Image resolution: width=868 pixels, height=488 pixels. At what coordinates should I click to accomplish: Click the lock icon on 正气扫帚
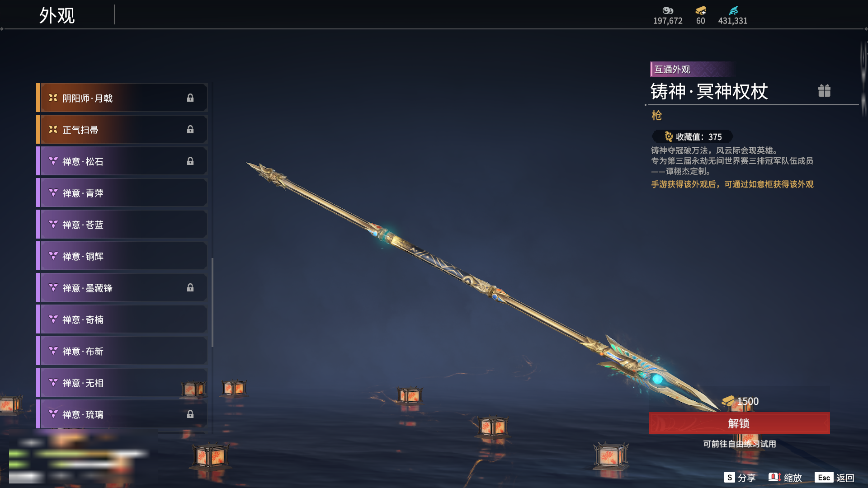pyautogui.click(x=190, y=130)
